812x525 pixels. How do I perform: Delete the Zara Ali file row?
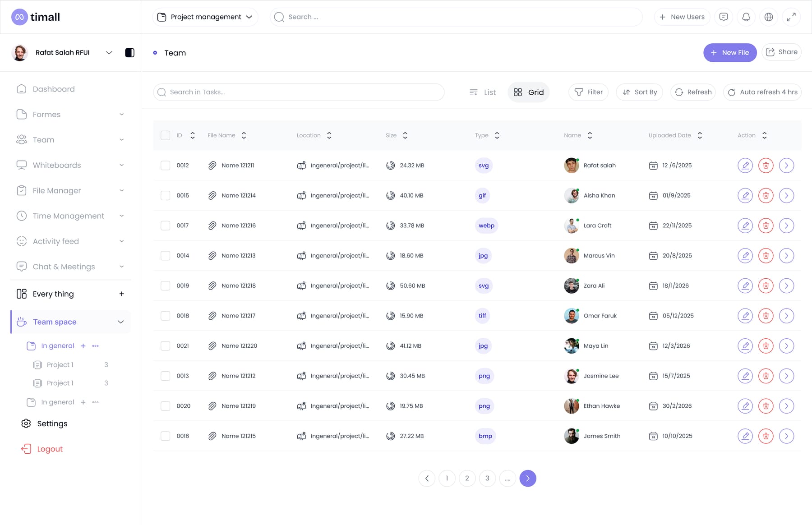tap(766, 286)
